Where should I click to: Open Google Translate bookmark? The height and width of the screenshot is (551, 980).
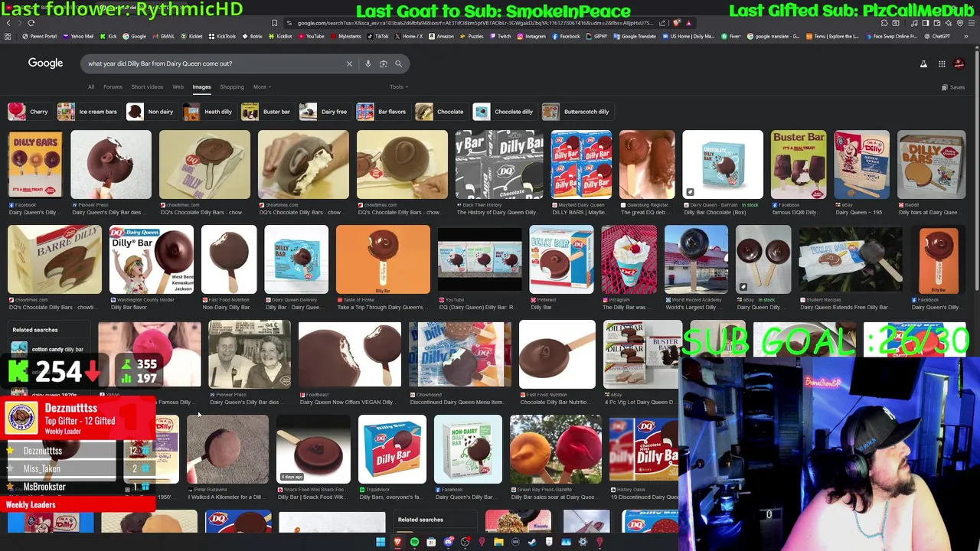pos(635,36)
